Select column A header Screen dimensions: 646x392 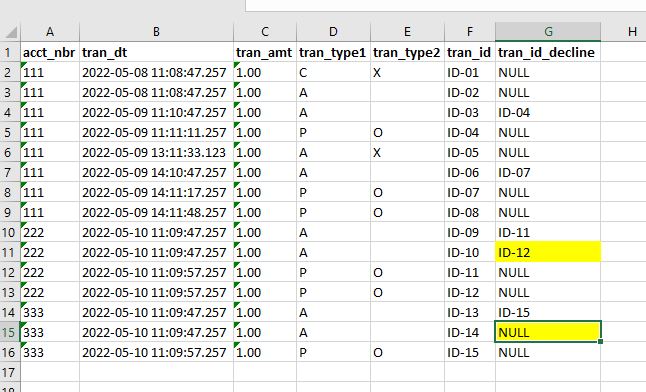coord(50,32)
